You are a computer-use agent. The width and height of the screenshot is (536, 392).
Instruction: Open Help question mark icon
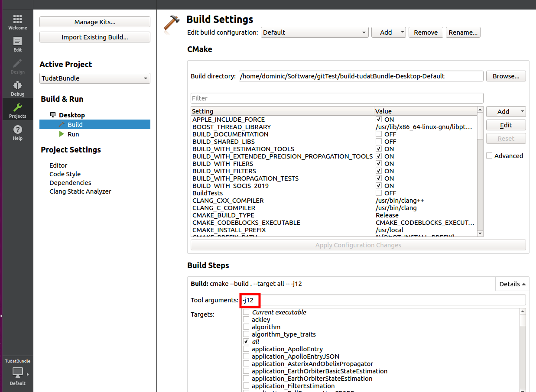17,130
